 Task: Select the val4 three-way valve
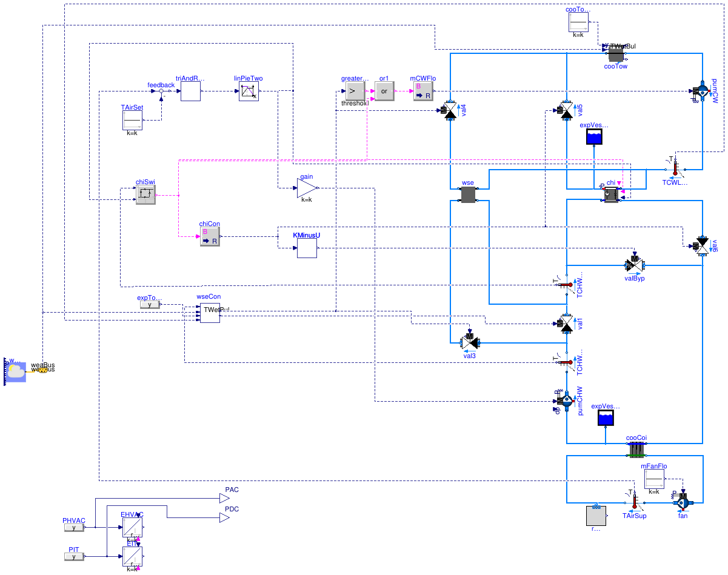coord(450,111)
